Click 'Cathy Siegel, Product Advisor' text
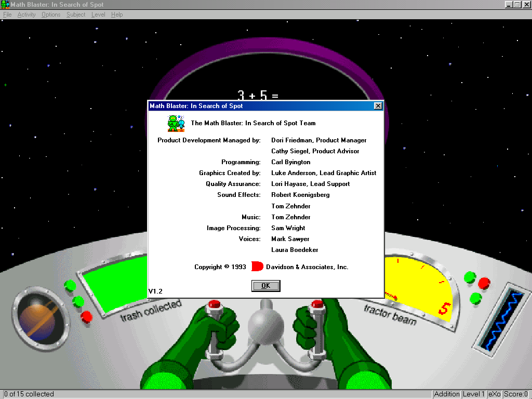The image size is (532, 399). [315, 151]
